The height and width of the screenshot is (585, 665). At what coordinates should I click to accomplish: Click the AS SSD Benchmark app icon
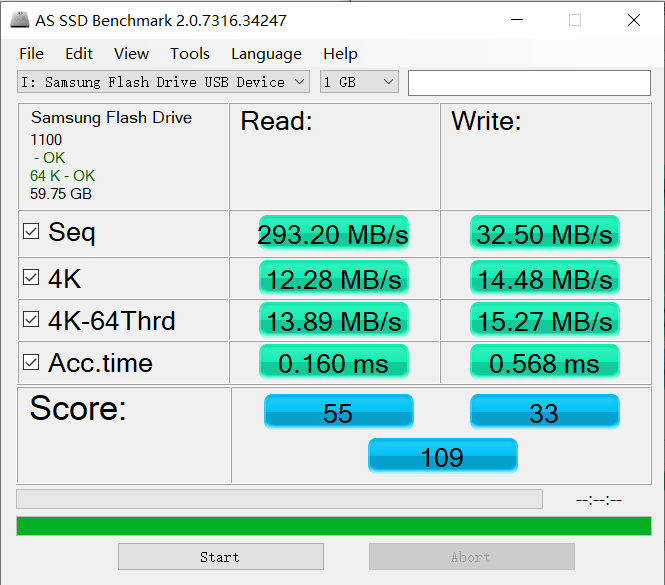click(x=20, y=20)
